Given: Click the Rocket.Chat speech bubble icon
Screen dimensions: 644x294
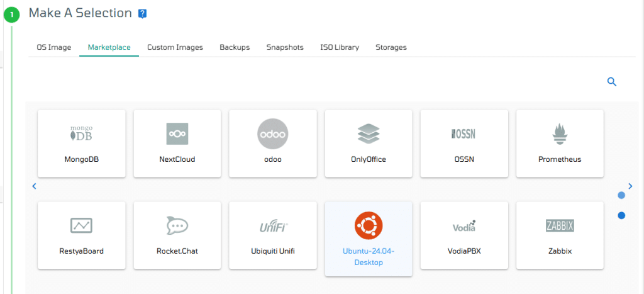Looking at the screenshot, I should click(x=177, y=225).
